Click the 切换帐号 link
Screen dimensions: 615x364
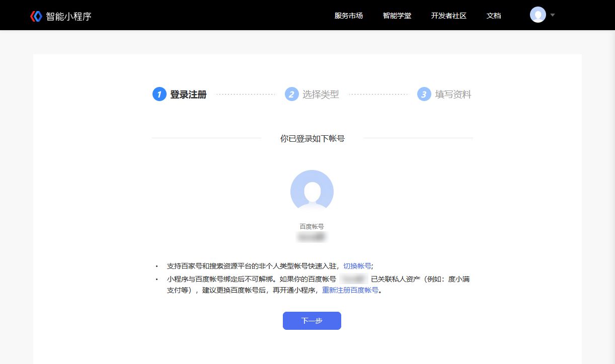357,266
